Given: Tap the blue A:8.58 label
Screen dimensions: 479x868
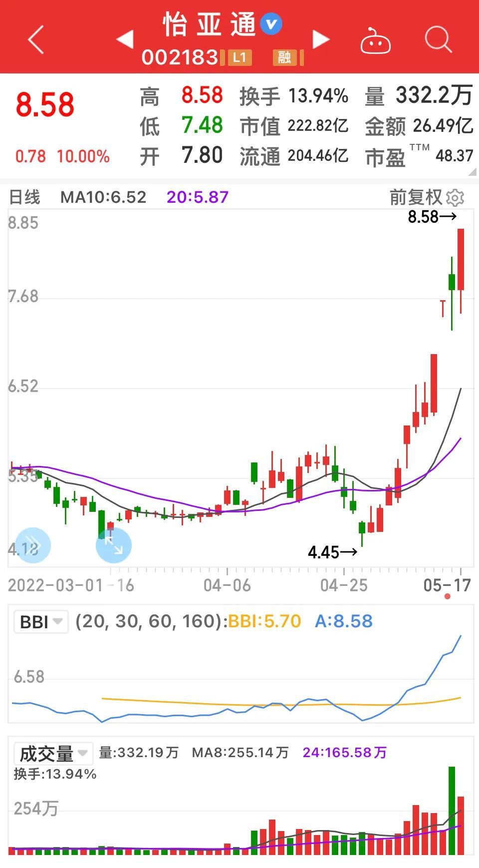Looking at the screenshot, I should point(344,621).
